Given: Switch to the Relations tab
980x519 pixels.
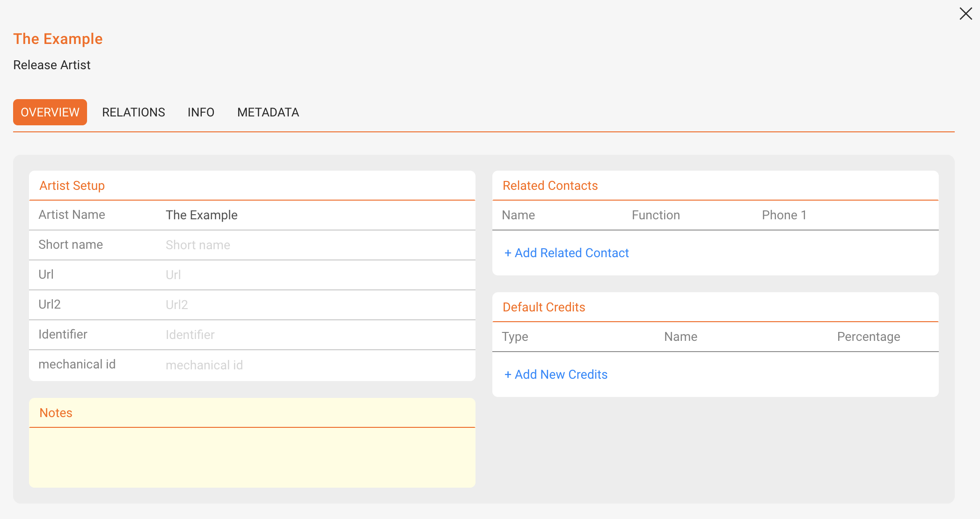Looking at the screenshot, I should (x=133, y=112).
